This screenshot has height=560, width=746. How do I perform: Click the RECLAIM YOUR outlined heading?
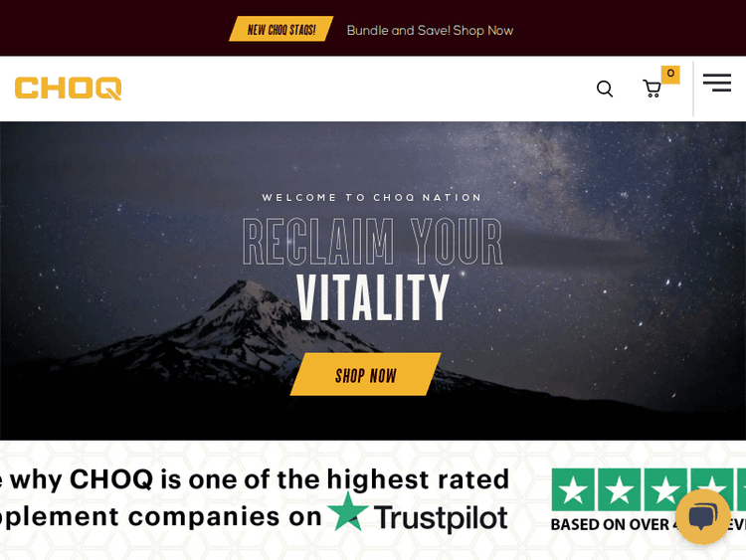(373, 242)
